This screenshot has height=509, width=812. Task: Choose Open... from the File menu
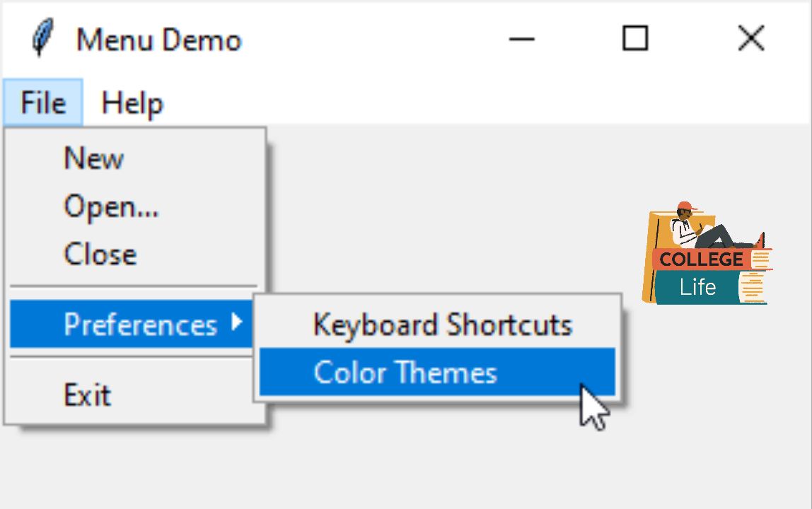click(x=111, y=206)
